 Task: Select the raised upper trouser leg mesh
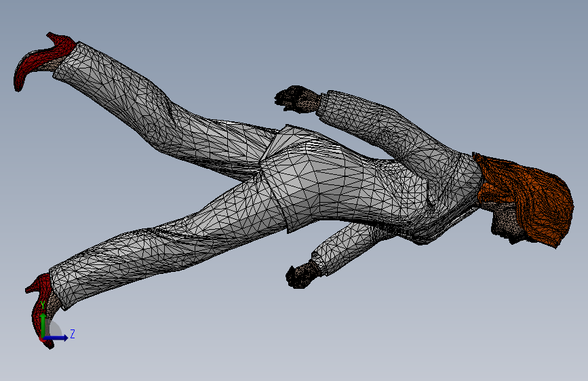pos(165,113)
